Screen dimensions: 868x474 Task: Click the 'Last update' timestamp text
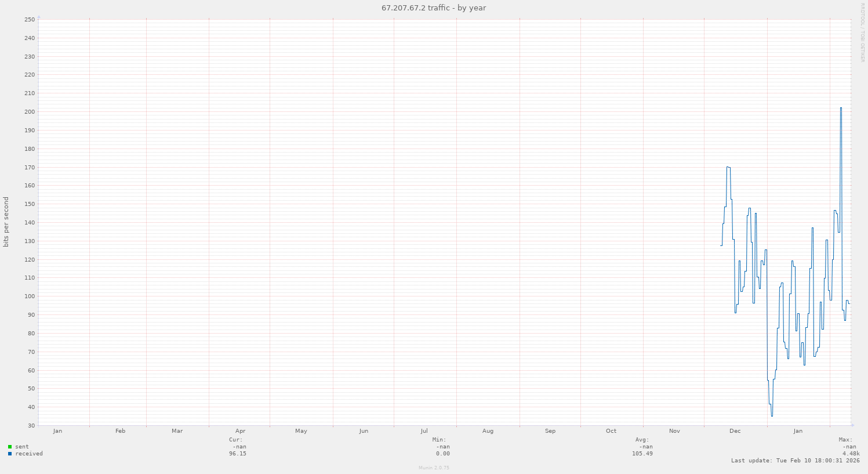[796, 461]
